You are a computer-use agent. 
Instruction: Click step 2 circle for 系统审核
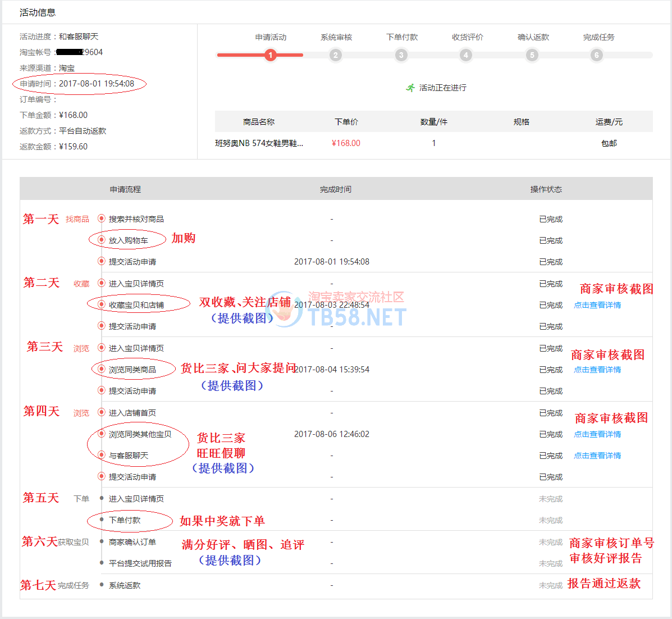click(336, 55)
